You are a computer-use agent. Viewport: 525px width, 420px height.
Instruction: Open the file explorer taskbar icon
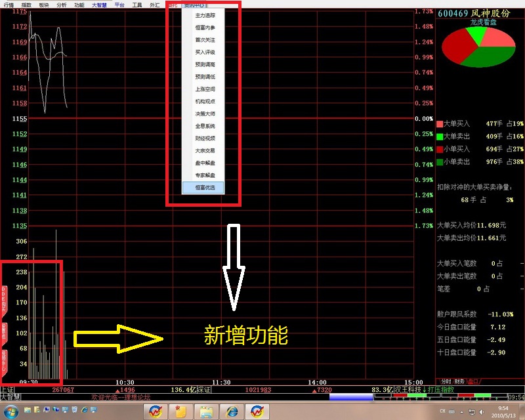pos(205,411)
